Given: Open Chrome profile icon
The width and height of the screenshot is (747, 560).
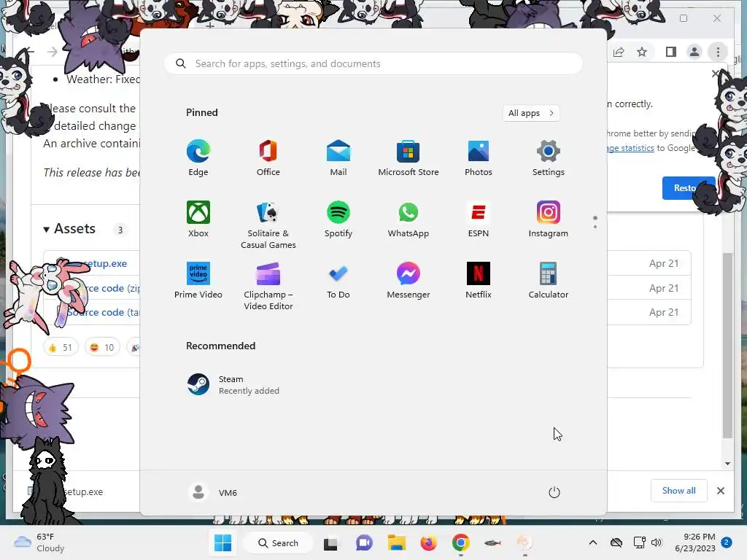Looking at the screenshot, I should pyautogui.click(x=694, y=52).
